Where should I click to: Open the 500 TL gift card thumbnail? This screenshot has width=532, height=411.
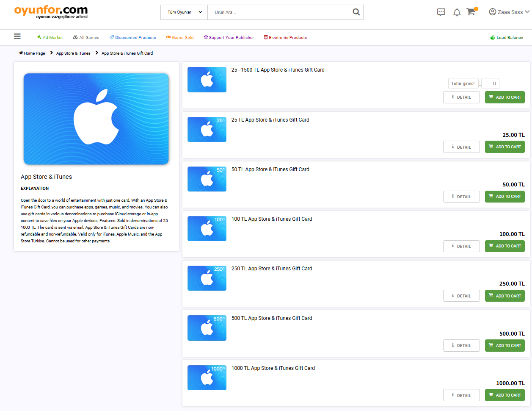point(207,328)
